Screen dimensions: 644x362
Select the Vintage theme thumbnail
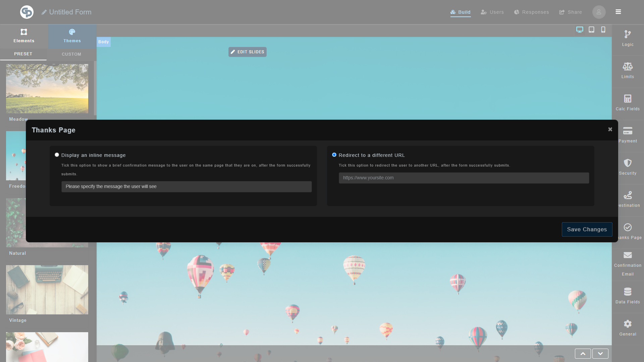tap(47, 290)
